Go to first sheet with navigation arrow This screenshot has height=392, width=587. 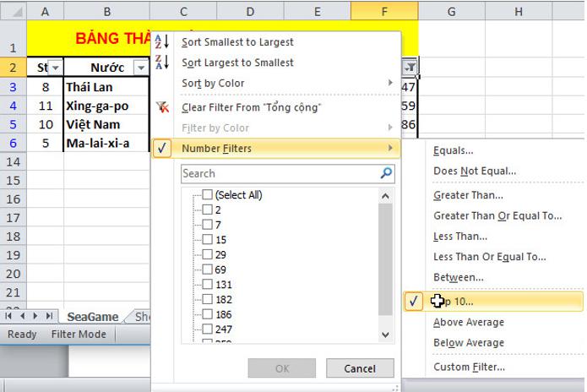(9, 316)
